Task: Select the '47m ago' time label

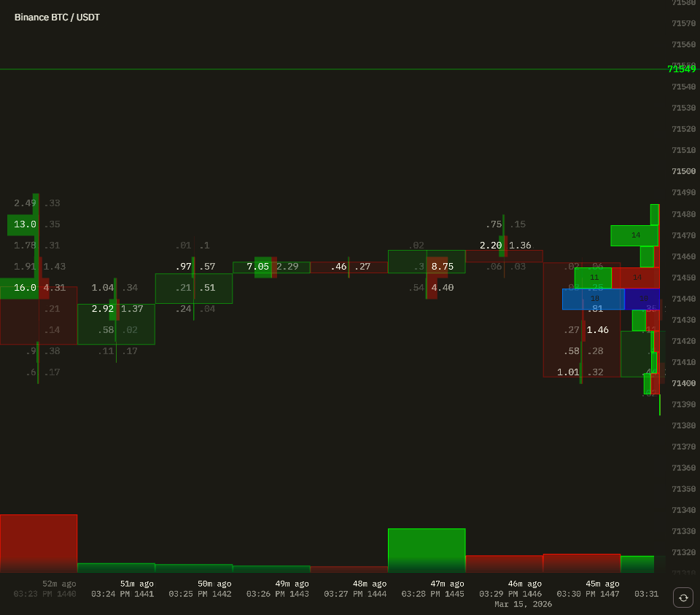Action: [x=447, y=583]
